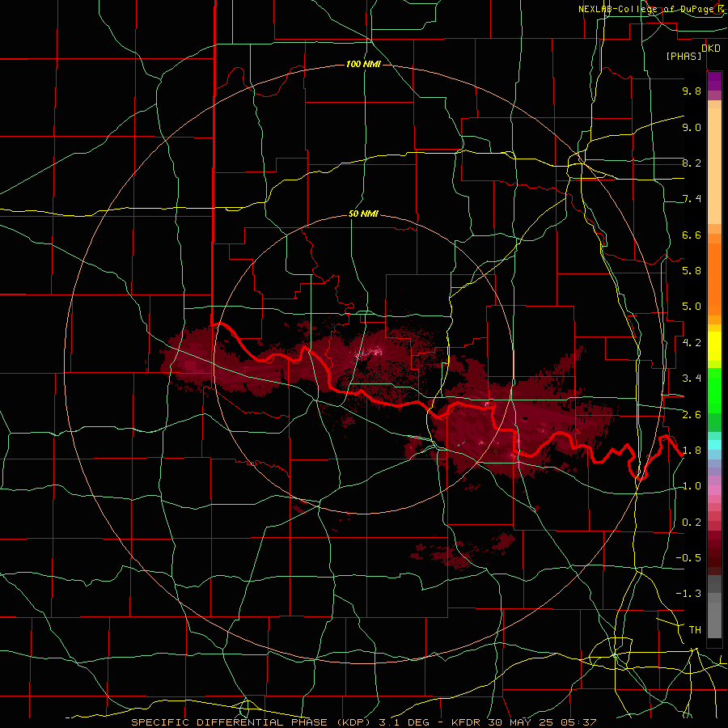Select the -1.3 value on the legend
The height and width of the screenshot is (728, 728).
point(688,594)
